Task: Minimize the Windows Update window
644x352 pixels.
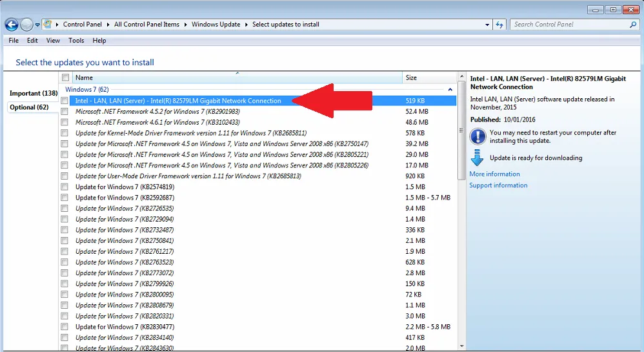Action: pos(595,10)
